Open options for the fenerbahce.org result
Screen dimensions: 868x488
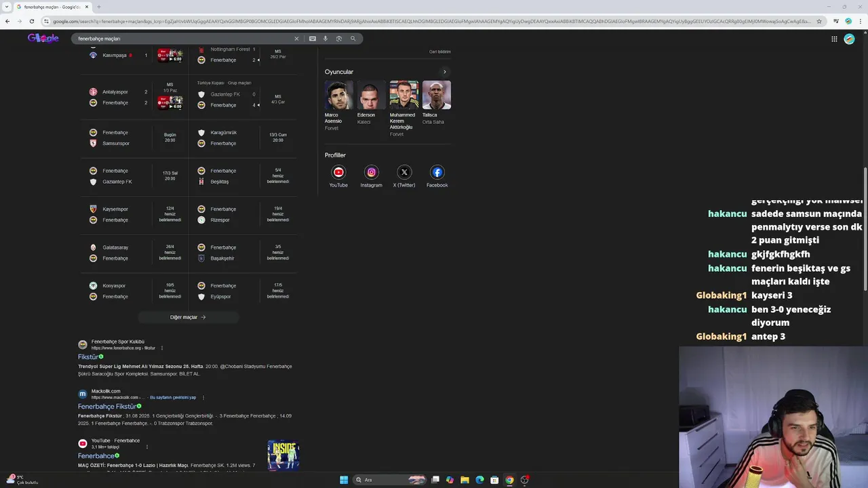(161, 348)
